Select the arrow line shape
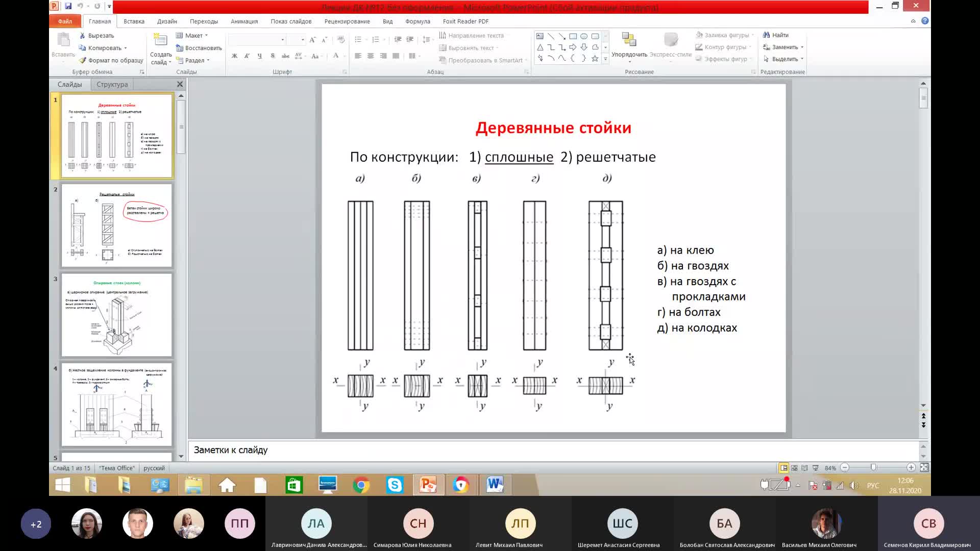This screenshot has width=980, height=551. 562,36
